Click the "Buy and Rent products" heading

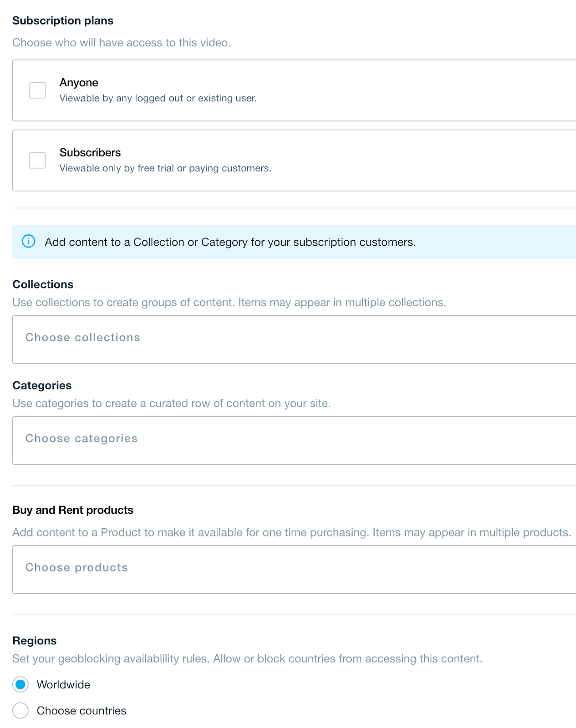click(x=73, y=510)
